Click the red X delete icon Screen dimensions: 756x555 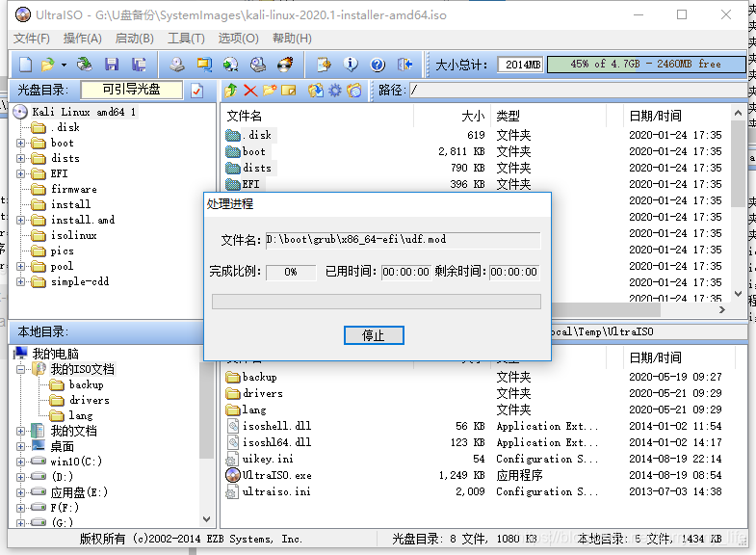click(250, 91)
